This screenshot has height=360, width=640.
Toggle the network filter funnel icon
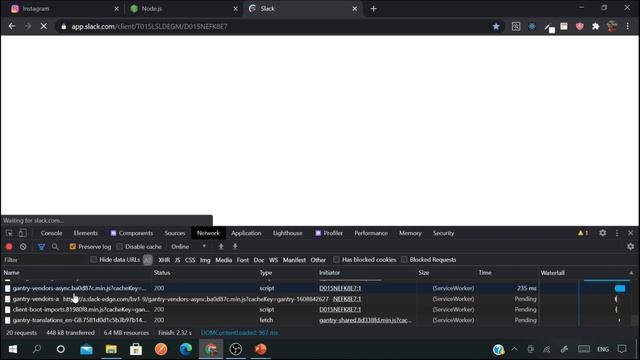click(41, 247)
